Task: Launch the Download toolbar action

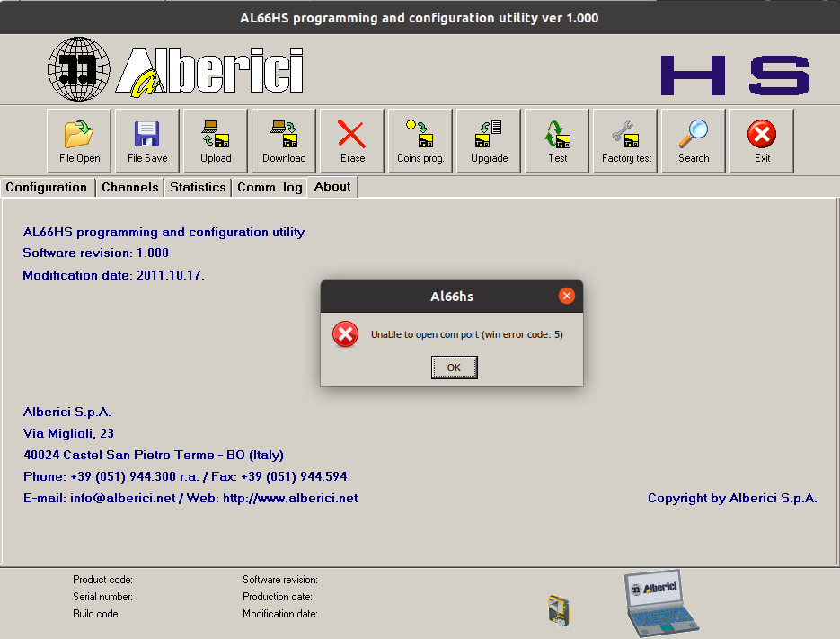Action: click(x=284, y=141)
